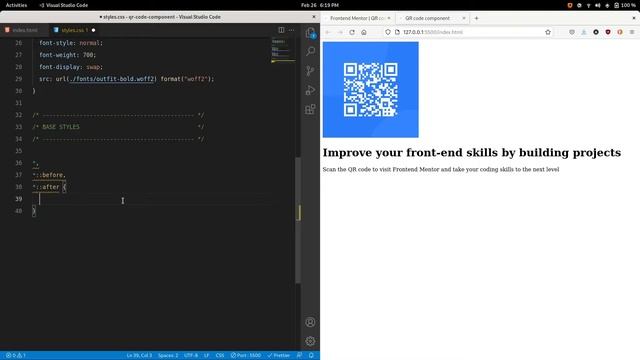This screenshot has height=360, width=640.
Task: Change the CSS language mode
Action: (x=220, y=355)
